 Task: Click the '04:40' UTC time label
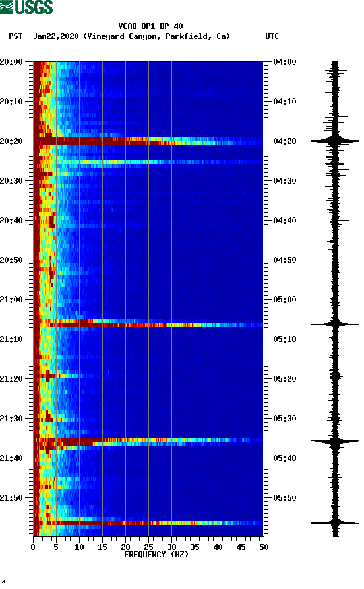pyautogui.click(x=285, y=220)
